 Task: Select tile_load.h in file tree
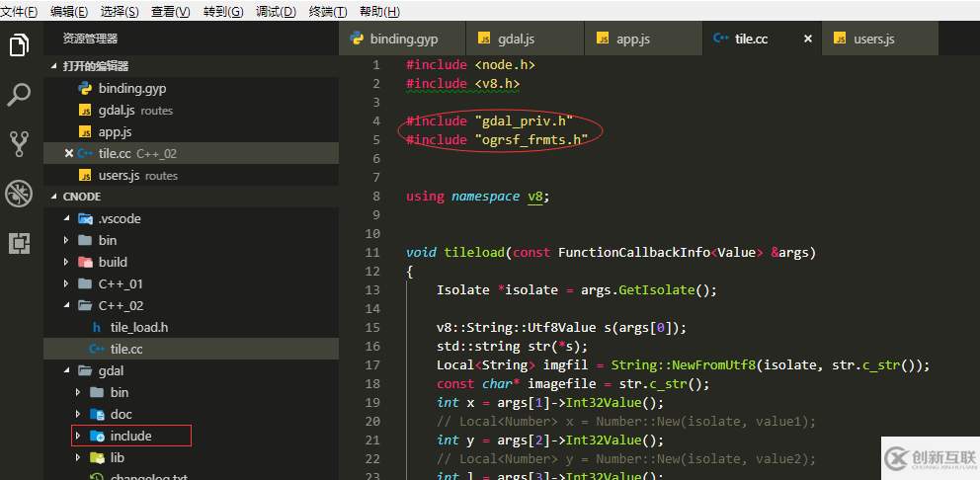click(192, 328)
